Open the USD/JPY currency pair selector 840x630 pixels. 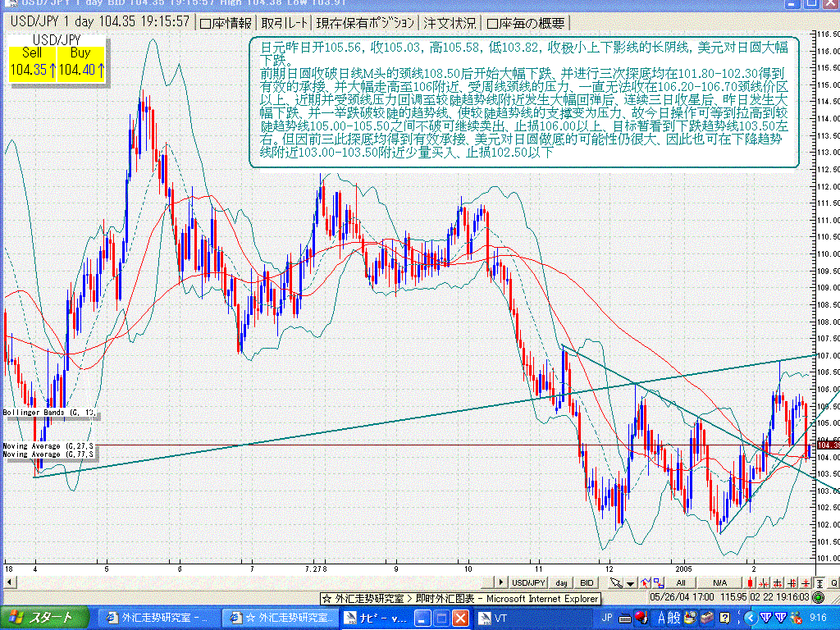pyautogui.click(x=528, y=583)
